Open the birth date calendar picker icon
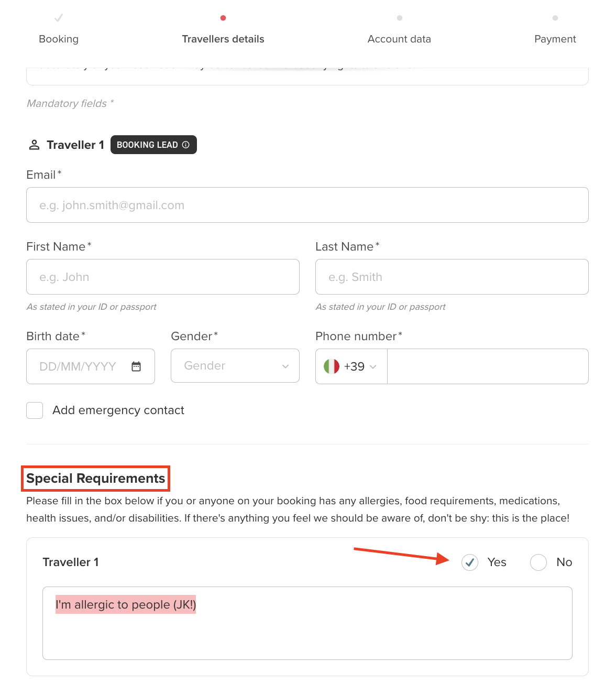 (x=136, y=366)
